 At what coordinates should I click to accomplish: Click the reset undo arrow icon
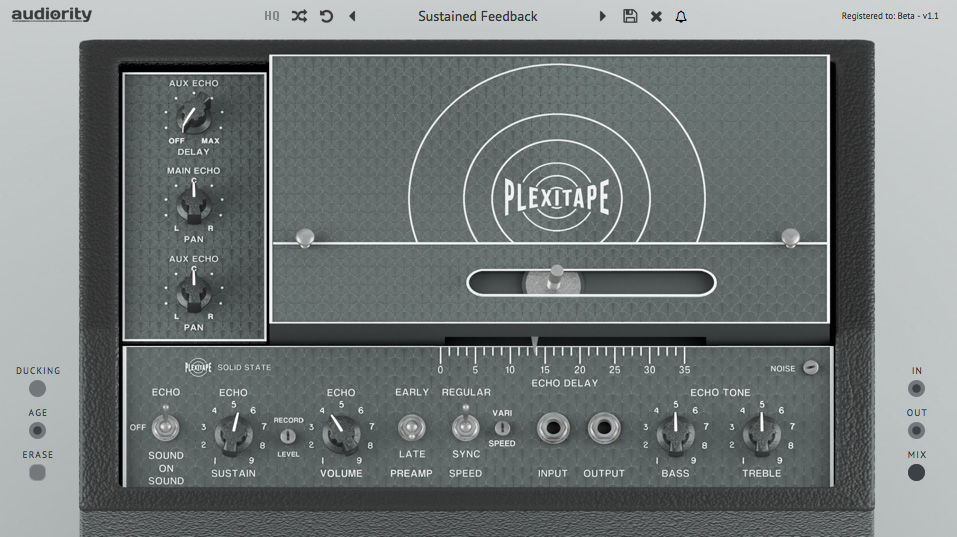click(327, 16)
